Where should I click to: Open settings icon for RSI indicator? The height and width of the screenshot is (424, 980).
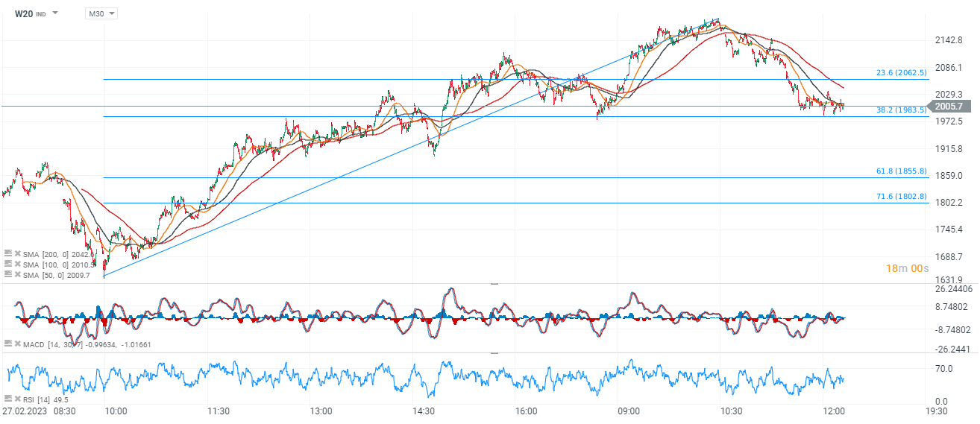7,399
